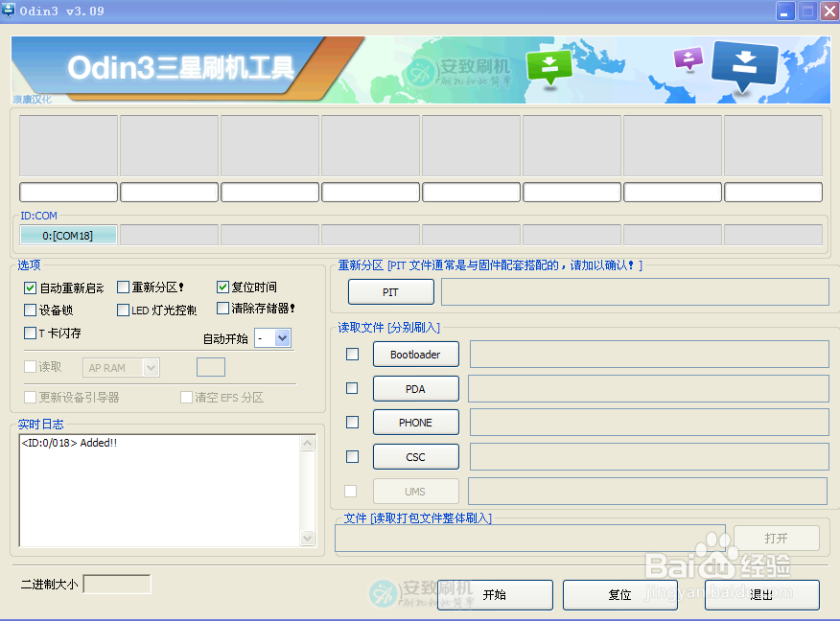Click the 复位 reset button

(x=620, y=595)
